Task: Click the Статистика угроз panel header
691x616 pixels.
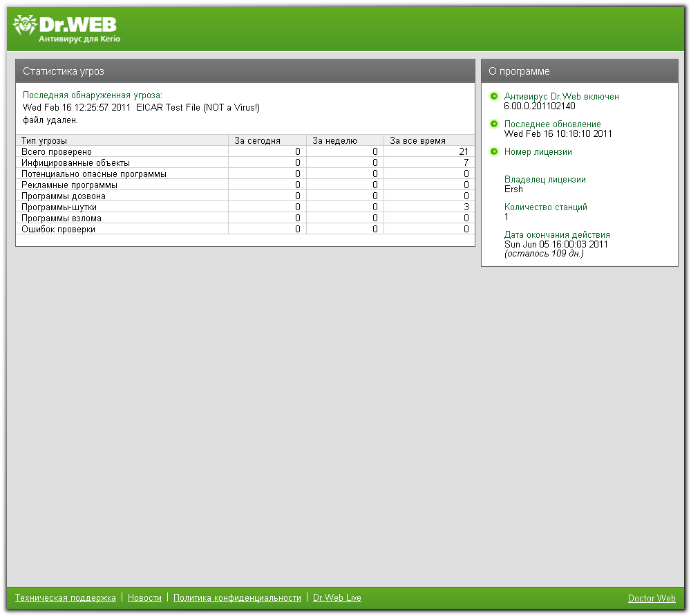Action: tap(245, 71)
